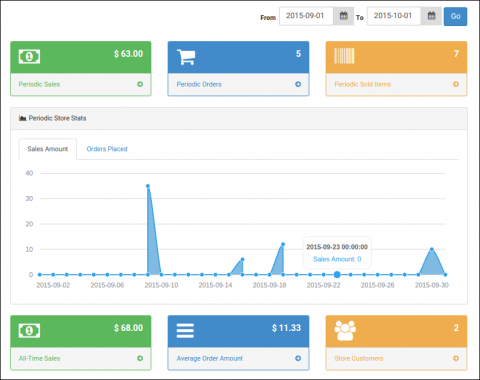Click the barcode icon on Periodic Sold Items
The image size is (480, 380).
tap(344, 56)
